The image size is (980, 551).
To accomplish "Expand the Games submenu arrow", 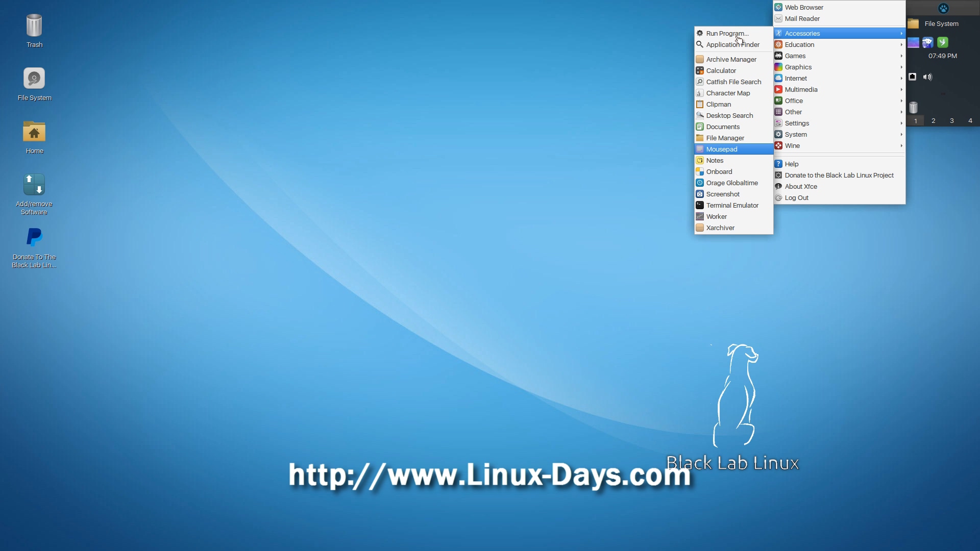I will [901, 56].
